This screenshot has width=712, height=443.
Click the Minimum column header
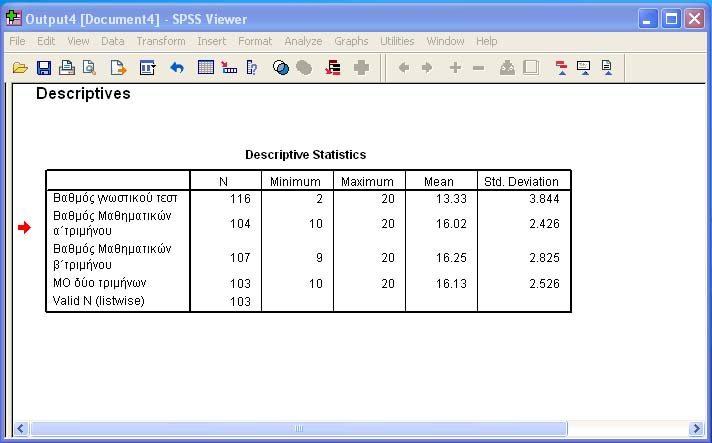tap(295, 182)
